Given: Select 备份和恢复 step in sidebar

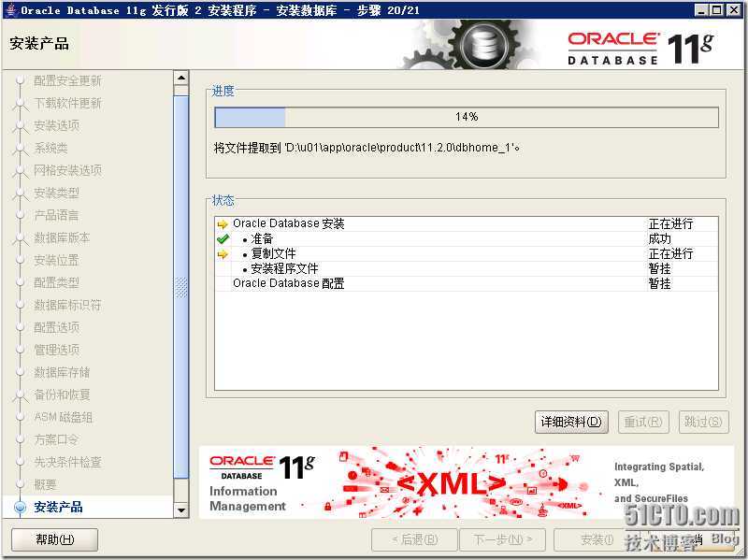Looking at the screenshot, I should pos(62,395).
